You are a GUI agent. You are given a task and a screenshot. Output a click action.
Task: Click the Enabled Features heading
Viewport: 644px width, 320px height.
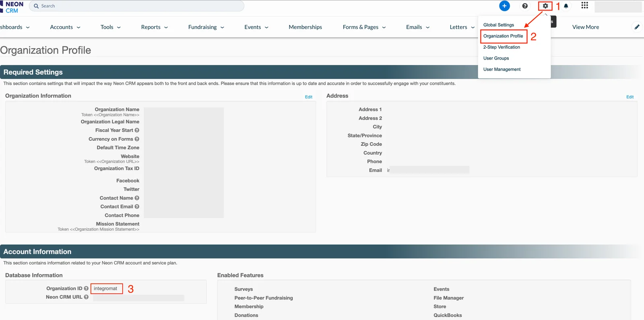click(x=240, y=275)
